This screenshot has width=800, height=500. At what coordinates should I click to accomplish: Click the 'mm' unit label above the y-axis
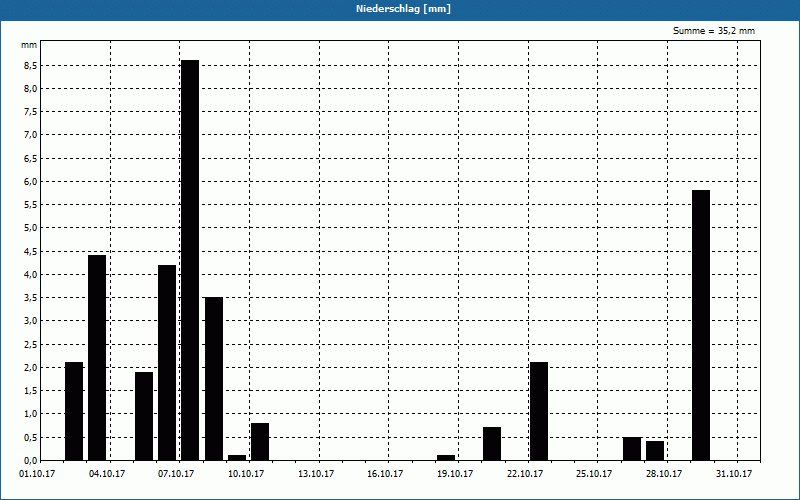[x=29, y=45]
